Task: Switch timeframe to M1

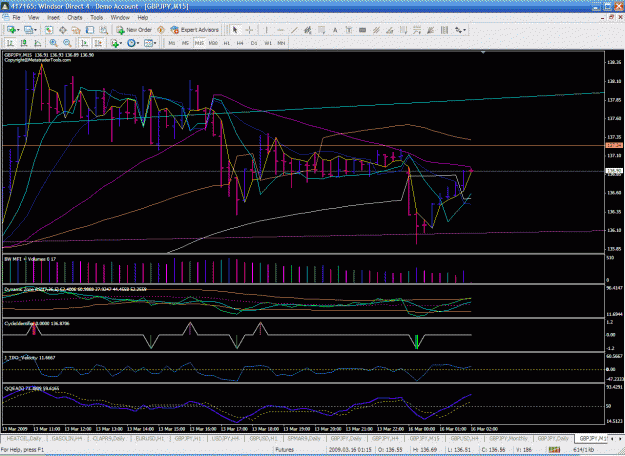Action: pyautogui.click(x=172, y=43)
